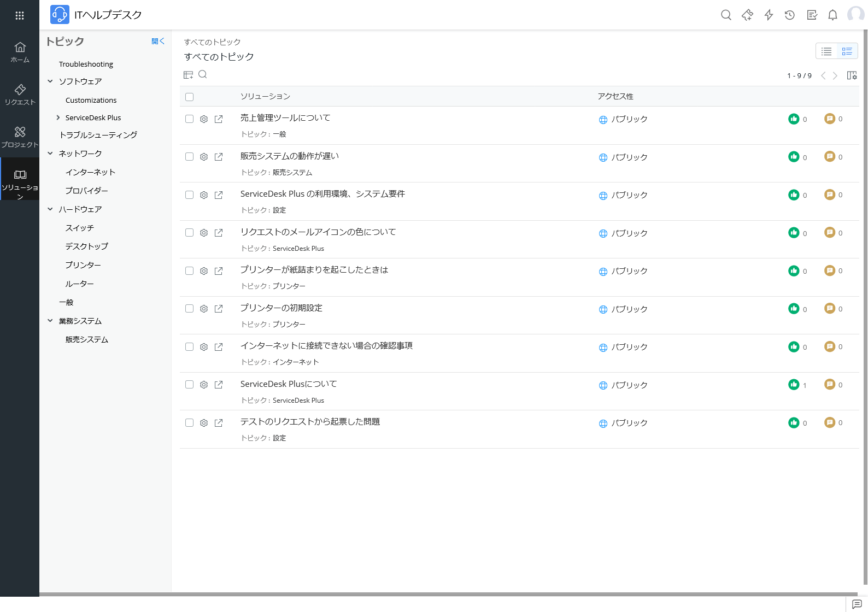The height and width of the screenshot is (612, 868).
Task: Switch to the simple list view
Action: pos(826,51)
